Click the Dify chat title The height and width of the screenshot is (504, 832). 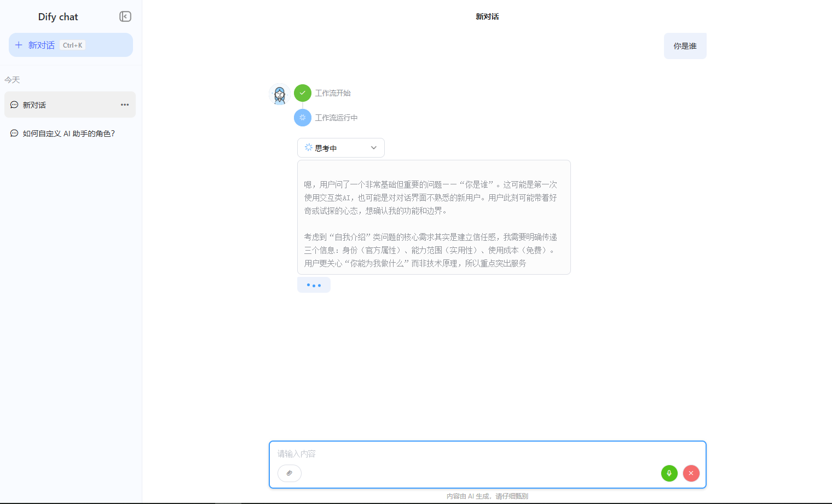tap(58, 17)
